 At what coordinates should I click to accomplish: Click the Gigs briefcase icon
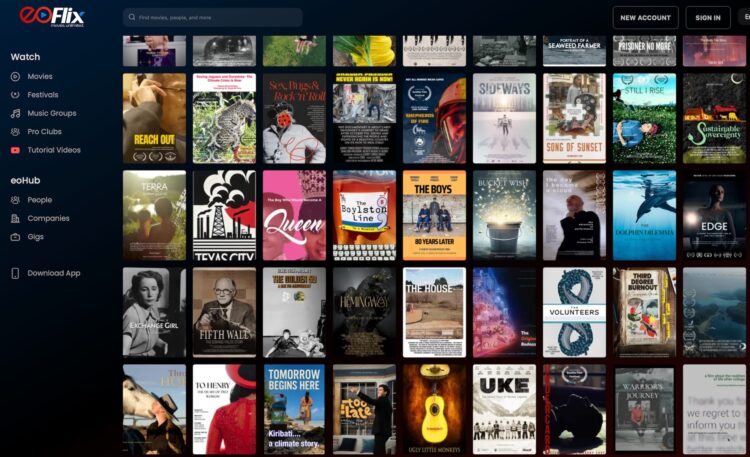(15, 237)
